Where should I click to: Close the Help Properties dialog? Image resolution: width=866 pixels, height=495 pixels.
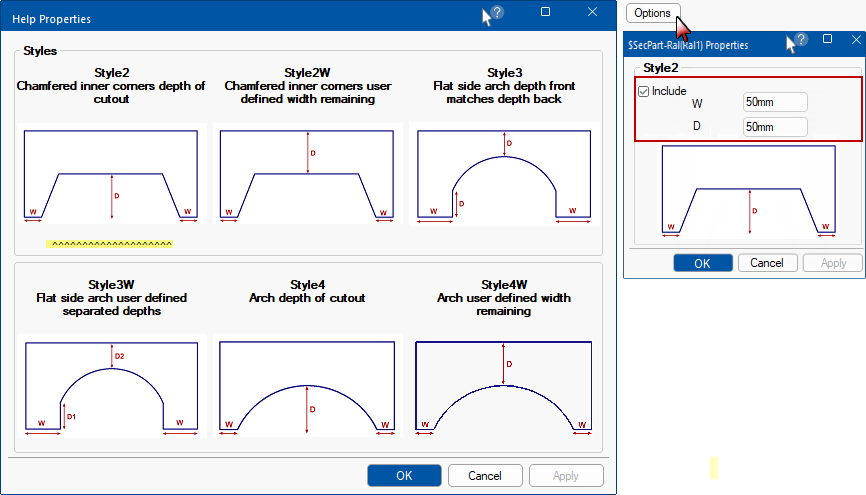pyautogui.click(x=592, y=13)
